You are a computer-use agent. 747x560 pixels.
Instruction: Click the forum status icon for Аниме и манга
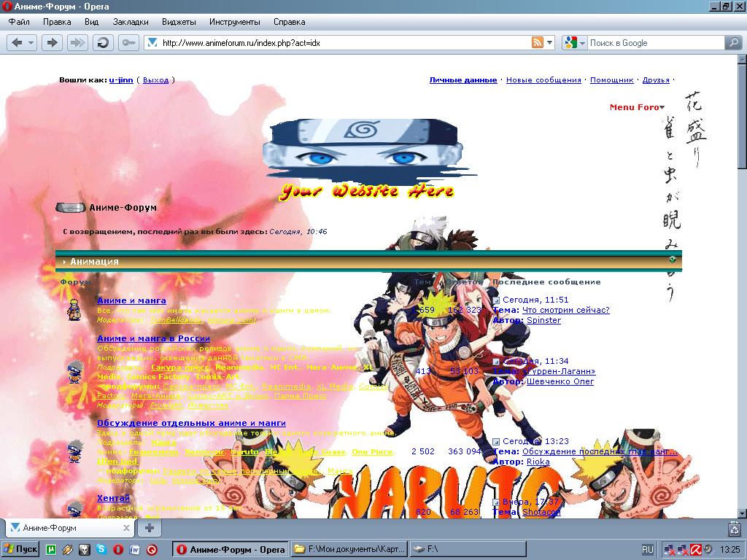(74, 309)
